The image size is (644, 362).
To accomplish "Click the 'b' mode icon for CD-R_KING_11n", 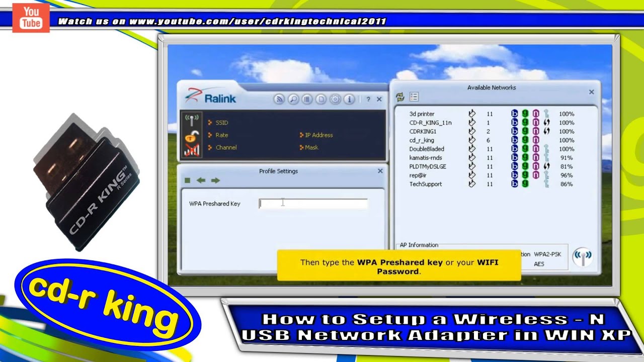I will coord(515,123).
